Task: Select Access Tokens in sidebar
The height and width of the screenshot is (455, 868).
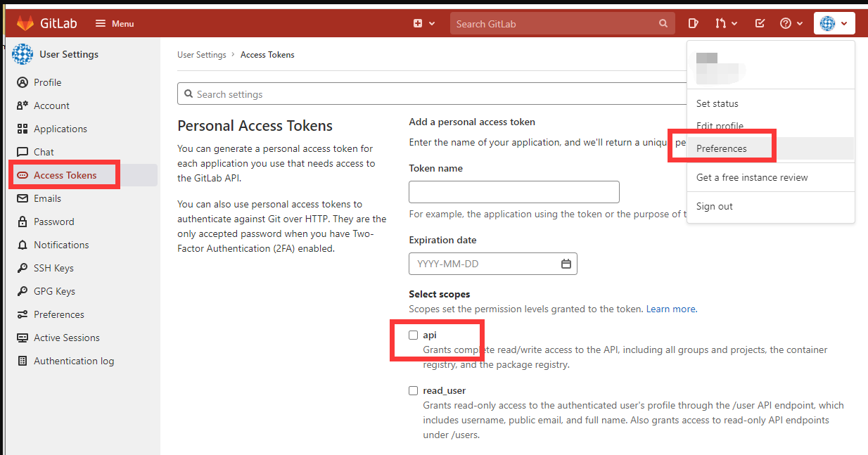Action: [x=65, y=175]
